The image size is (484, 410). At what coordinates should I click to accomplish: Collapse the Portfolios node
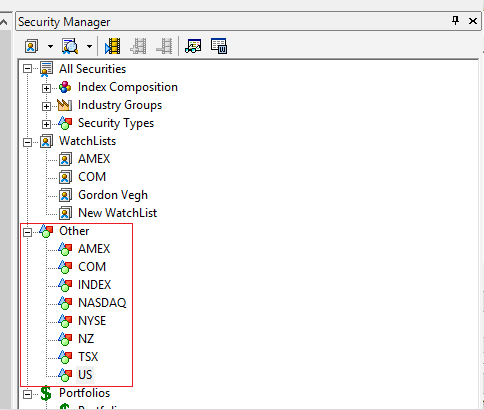pyautogui.click(x=28, y=394)
